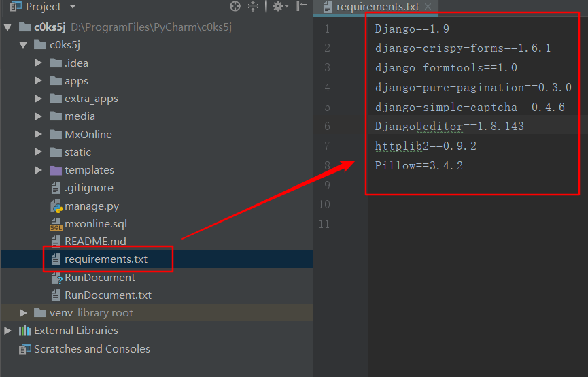Viewport: 588px width, 377px height.
Task: Collapse the inner c0ks5j folder
Action: (x=23, y=45)
